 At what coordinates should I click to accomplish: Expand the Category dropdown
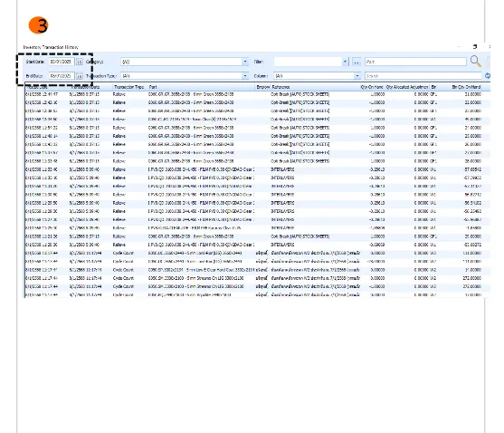(x=245, y=62)
